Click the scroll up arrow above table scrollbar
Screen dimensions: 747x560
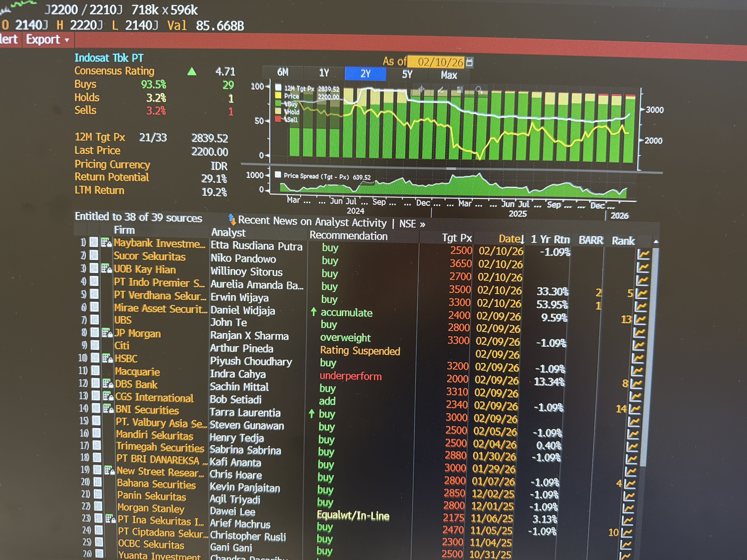pos(656,242)
